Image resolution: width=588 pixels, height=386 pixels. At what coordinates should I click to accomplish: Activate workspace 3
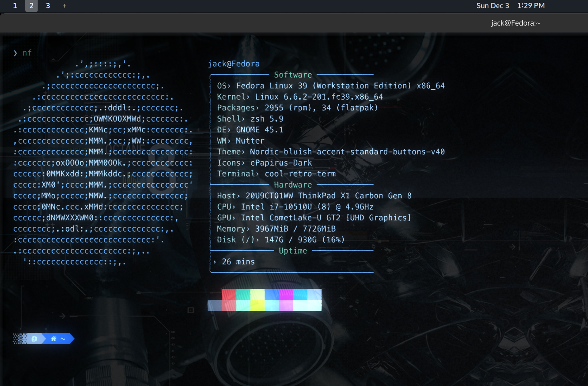tap(48, 6)
